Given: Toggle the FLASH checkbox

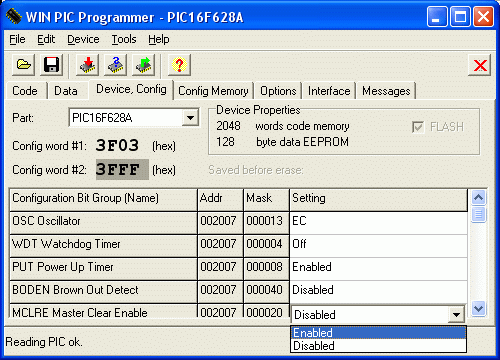Looking at the screenshot, I should 418,127.
